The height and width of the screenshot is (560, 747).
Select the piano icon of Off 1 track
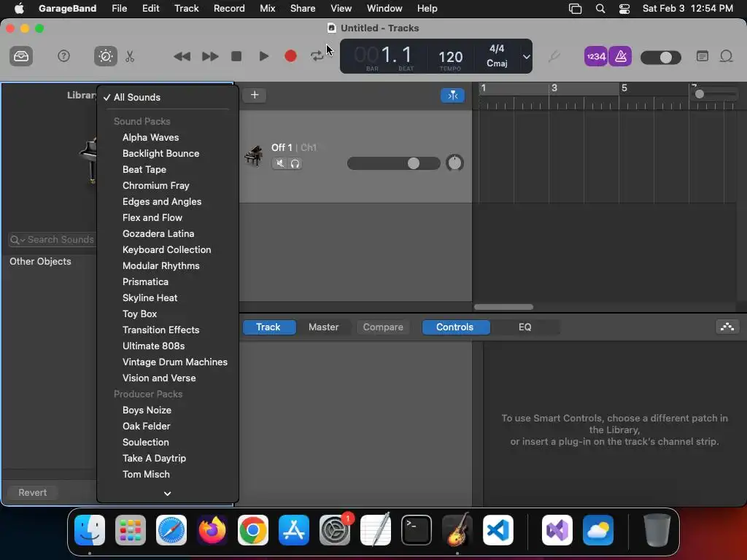[253, 155]
